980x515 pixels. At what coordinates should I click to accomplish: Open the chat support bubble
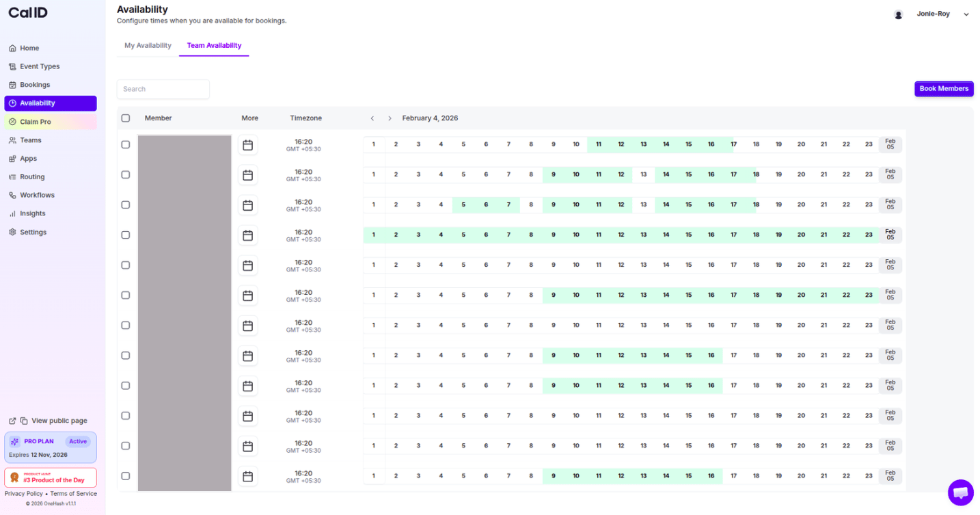[960, 492]
